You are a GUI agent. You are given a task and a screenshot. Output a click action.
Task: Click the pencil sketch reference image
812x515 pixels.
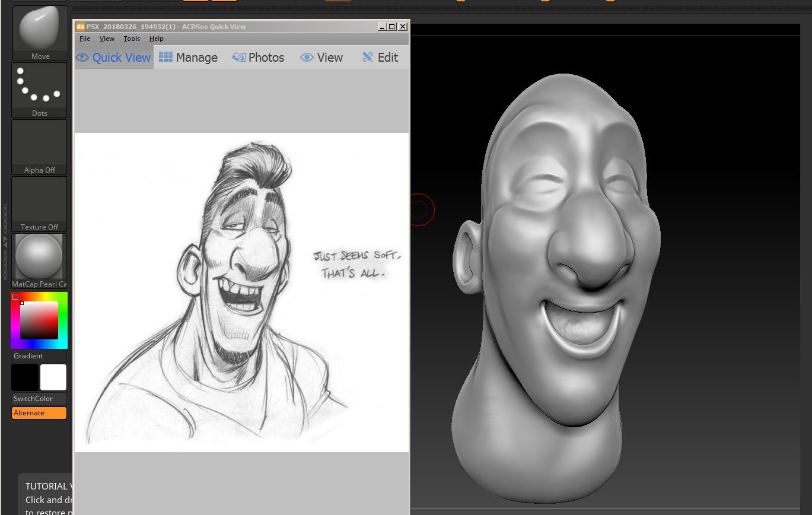click(241, 293)
